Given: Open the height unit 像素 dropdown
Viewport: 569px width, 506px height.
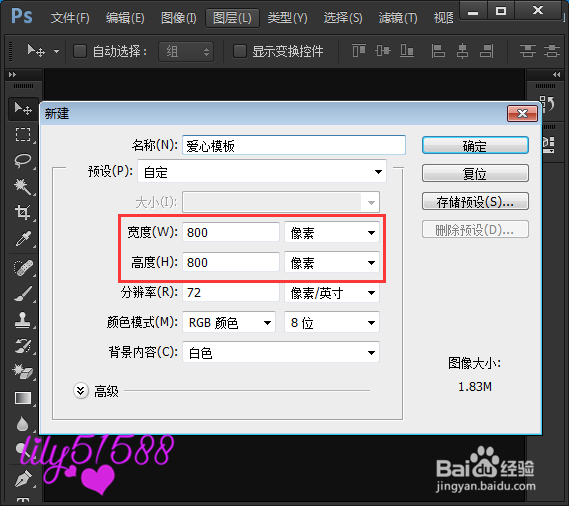Looking at the screenshot, I should click(332, 262).
